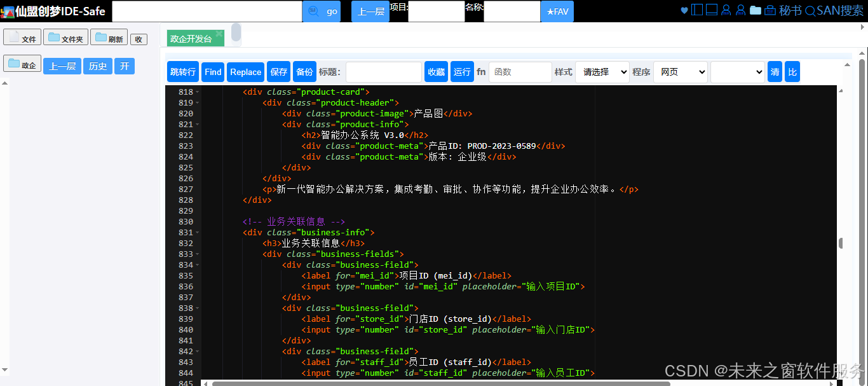Image resolution: width=868 pixels, height=386 pixels.
Task: Click the 智能办公系统 V3.0 heading text
Action: (x=362, y=135)
